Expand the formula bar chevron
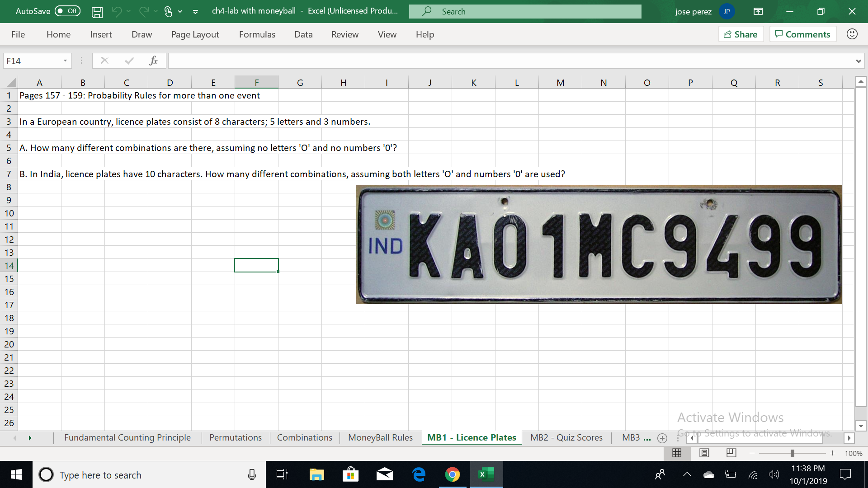Screen dimensions: 868x488 point(858,61)
